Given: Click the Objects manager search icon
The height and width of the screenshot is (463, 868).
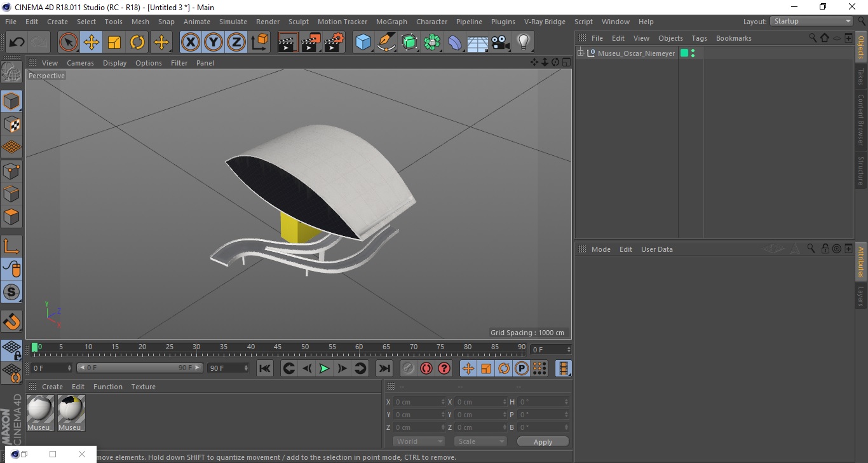Looking at the screenshot, I should coord(813,38).
